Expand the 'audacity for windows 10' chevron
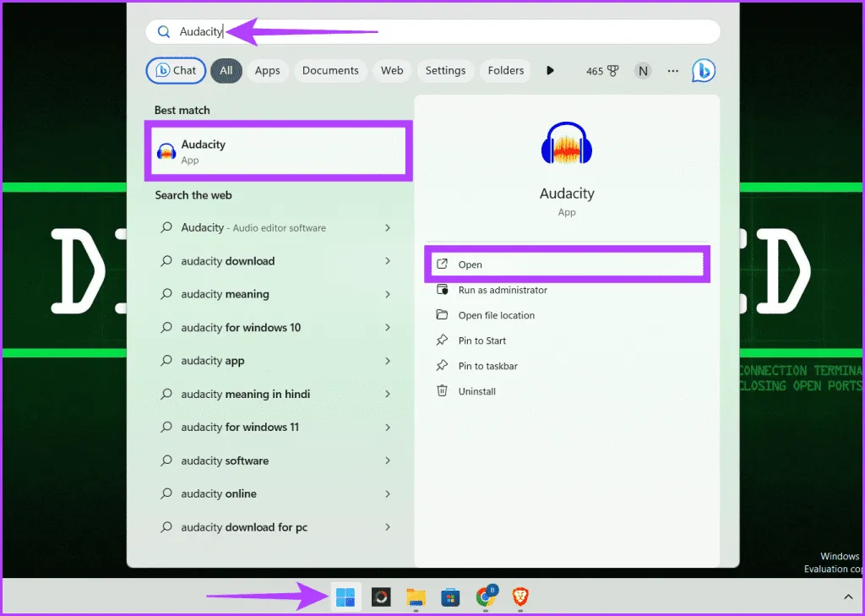 pyautogui.click(x=388, y=328)
